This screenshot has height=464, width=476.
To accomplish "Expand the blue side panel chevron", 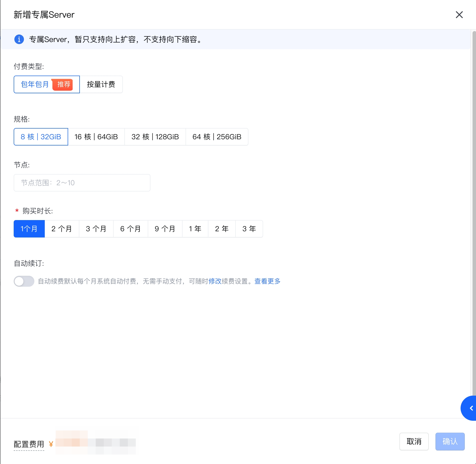I will tap(469, 408).
